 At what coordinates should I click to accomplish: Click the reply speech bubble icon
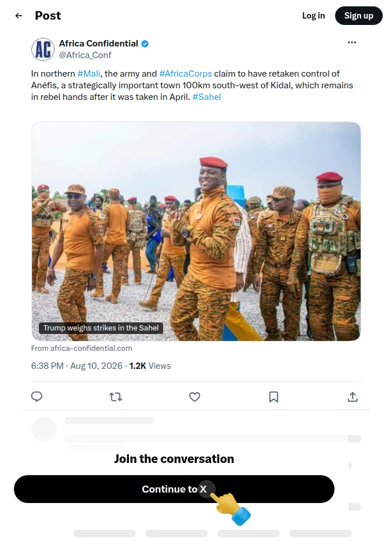click(37, 397)
